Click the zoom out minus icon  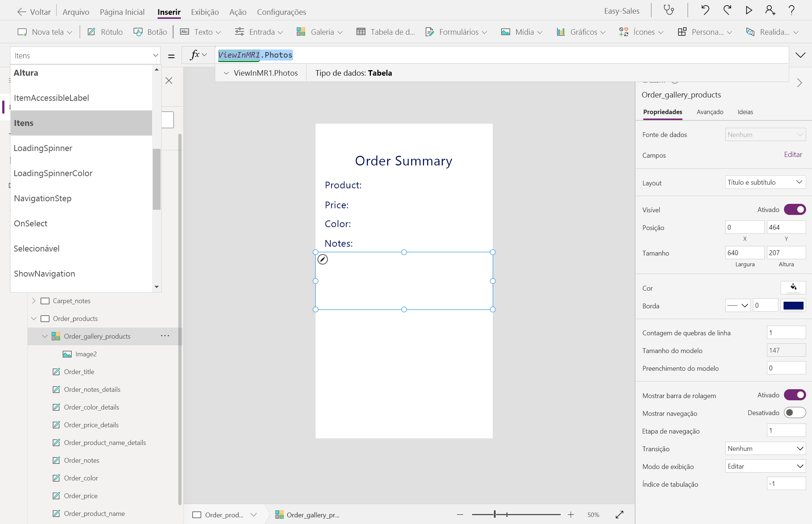point(460,515)
